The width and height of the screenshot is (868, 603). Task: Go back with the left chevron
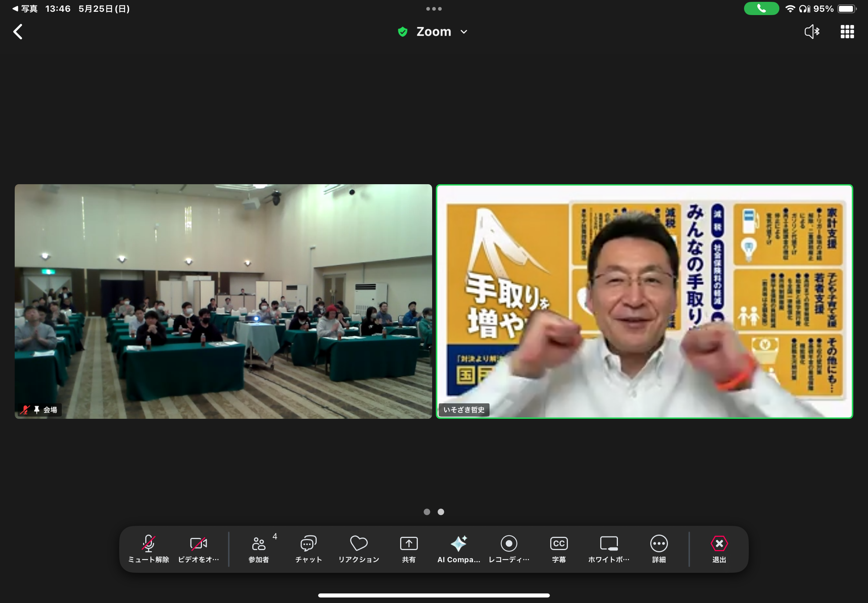point(18,32)
